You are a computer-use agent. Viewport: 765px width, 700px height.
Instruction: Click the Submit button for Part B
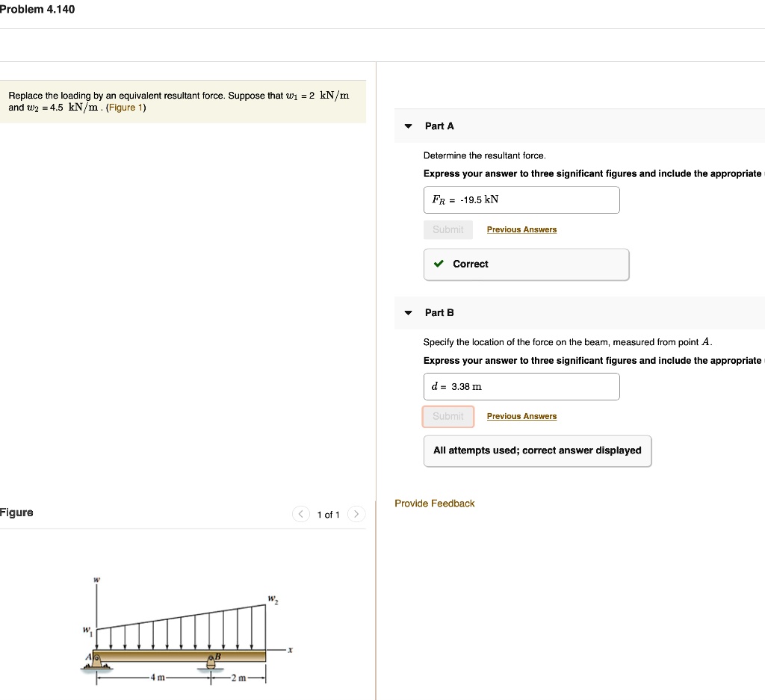tap(447, 416)
